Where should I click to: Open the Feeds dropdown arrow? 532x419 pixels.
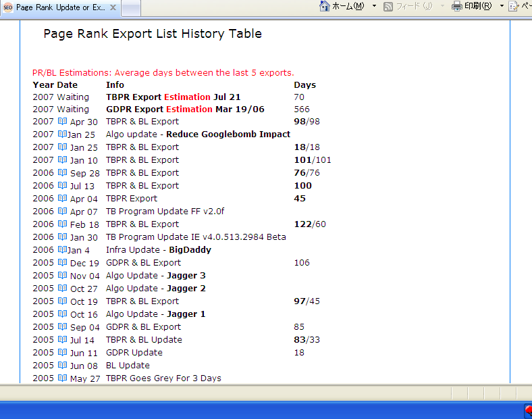[x=442, y=6]
